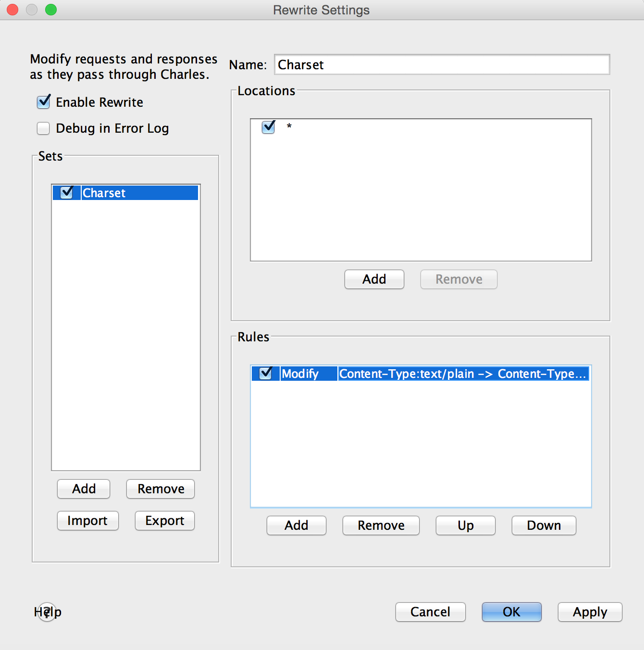This screenshot has height=650, width=644.
Task: Apply the rewrite settings
Action: point(590,612)
